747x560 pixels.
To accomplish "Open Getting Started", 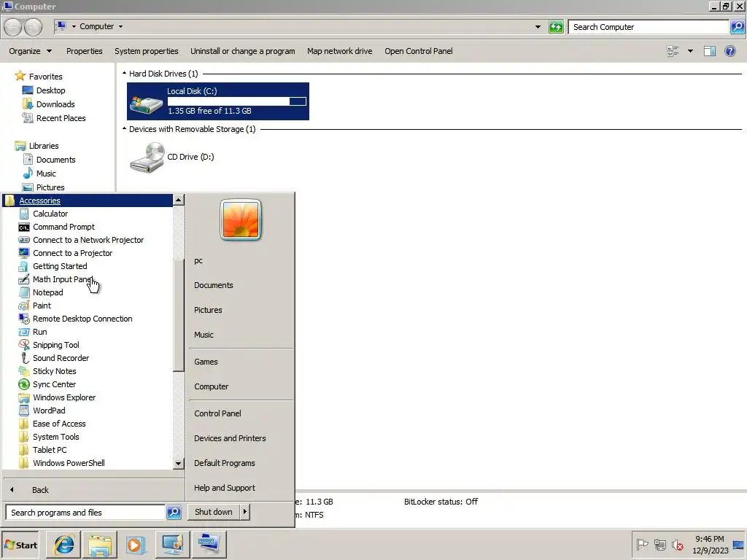I will 59,266.
